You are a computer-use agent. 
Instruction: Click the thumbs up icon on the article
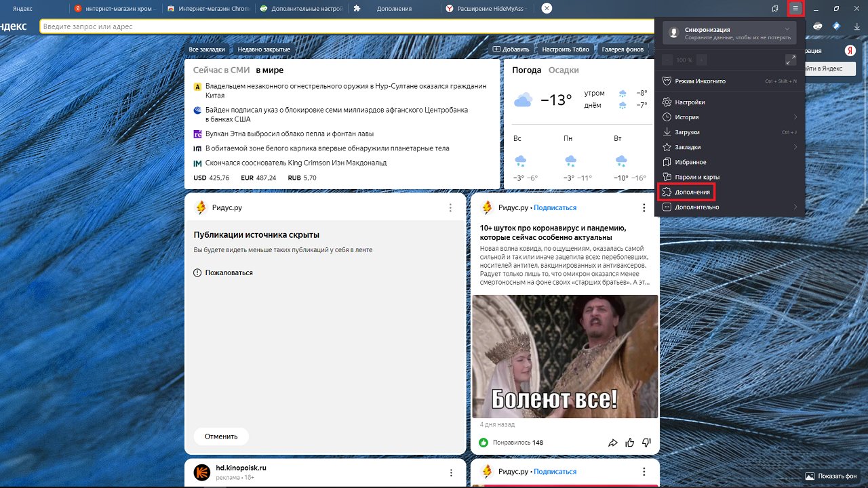pos(629,443)
